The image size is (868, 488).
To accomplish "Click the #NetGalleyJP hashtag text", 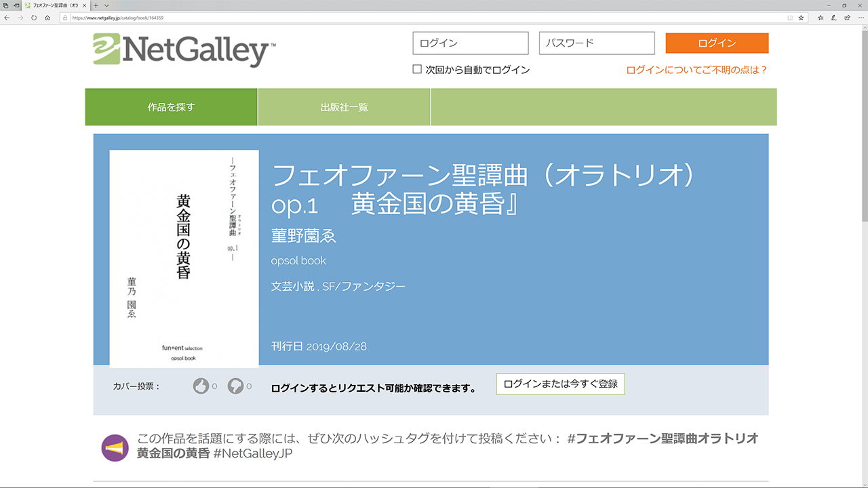I will [x=253, y=453].
